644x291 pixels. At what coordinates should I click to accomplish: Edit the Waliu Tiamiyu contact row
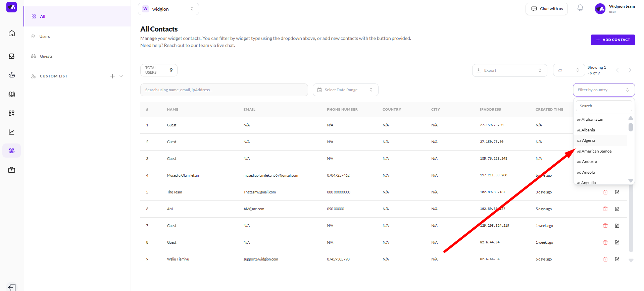tap(617, 259)
